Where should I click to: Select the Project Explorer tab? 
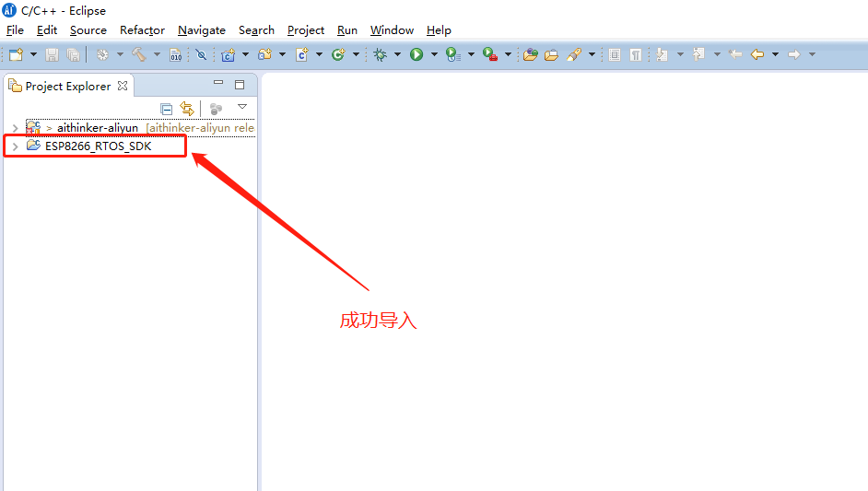(x=68, y=87)
